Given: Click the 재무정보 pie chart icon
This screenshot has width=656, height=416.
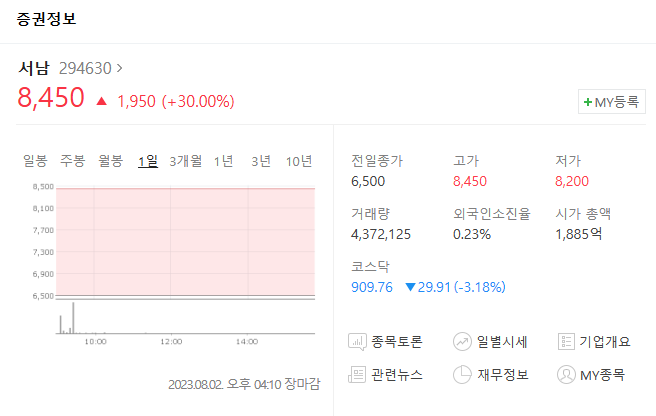Looking at the screenshot, I should coord(462,375).
